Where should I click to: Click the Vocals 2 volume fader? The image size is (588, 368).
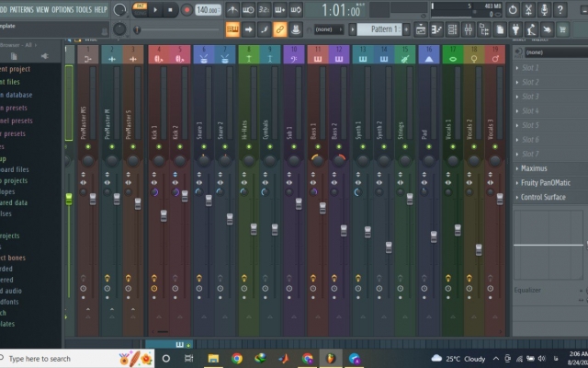pyautogui.click(x=479, y=249)
